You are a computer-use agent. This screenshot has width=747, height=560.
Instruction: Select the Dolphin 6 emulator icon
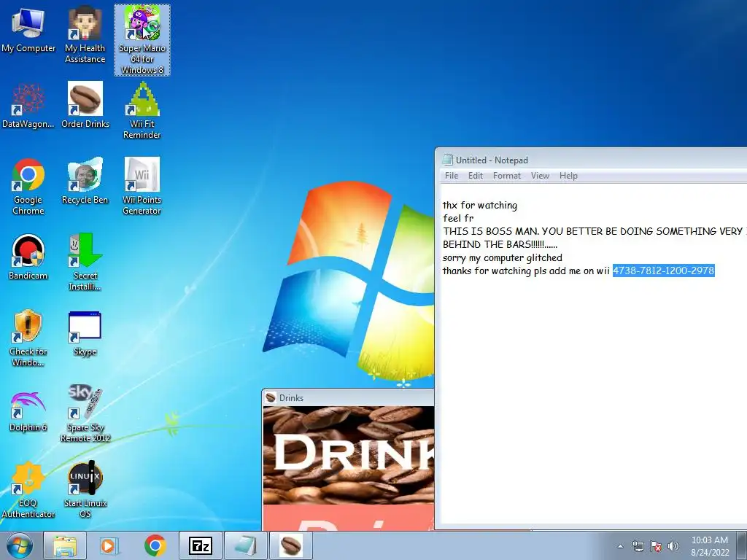click(28, 411)
